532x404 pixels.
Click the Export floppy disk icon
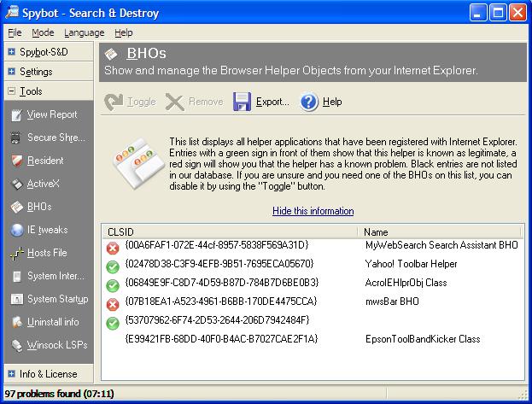(x=242, y=102)
